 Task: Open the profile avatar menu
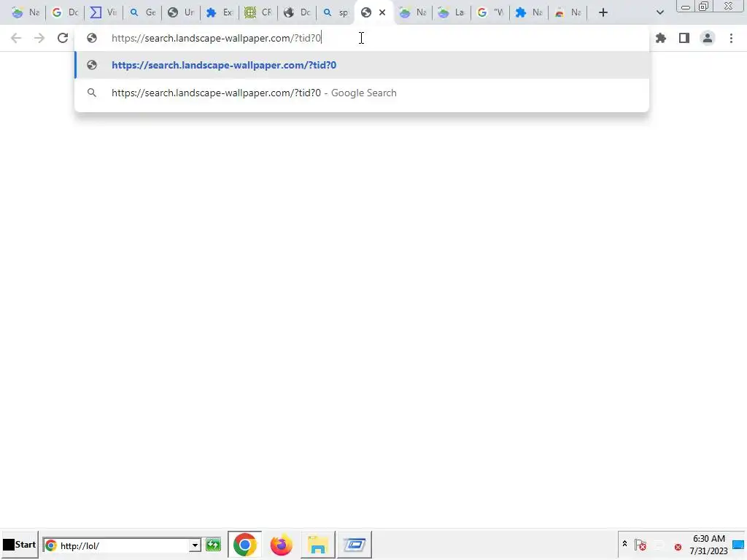coord(708,38)
